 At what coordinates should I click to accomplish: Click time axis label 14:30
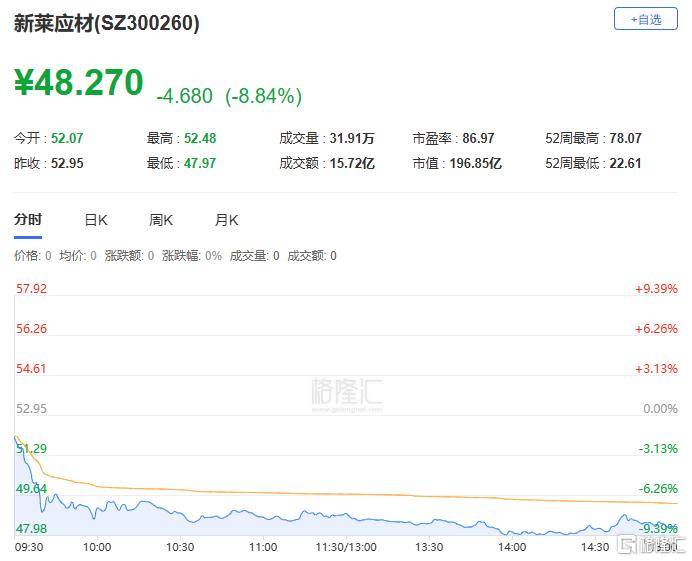click(x=595, y=547)
